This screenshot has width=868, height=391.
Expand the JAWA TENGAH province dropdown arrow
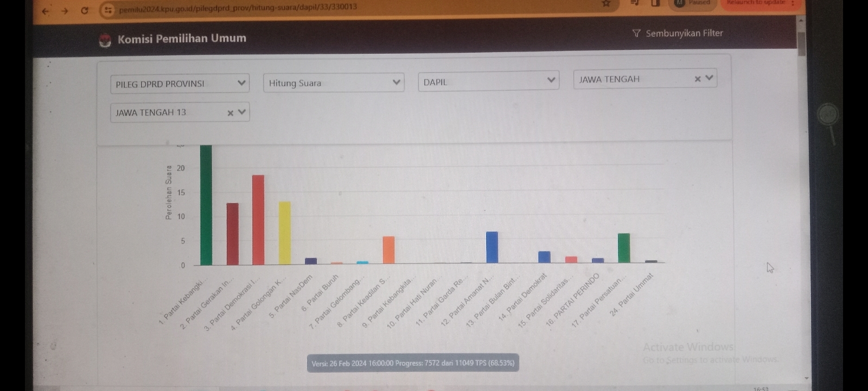point(709,78)
